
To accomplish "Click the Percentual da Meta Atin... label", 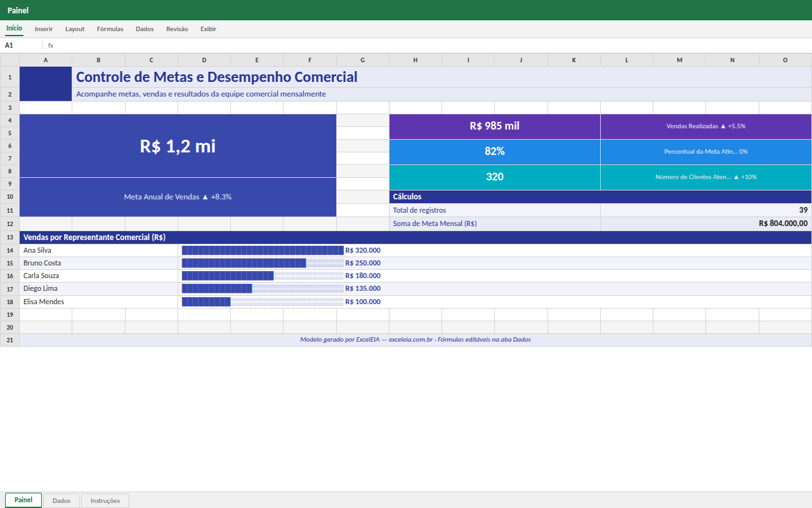I will point(706,152).
